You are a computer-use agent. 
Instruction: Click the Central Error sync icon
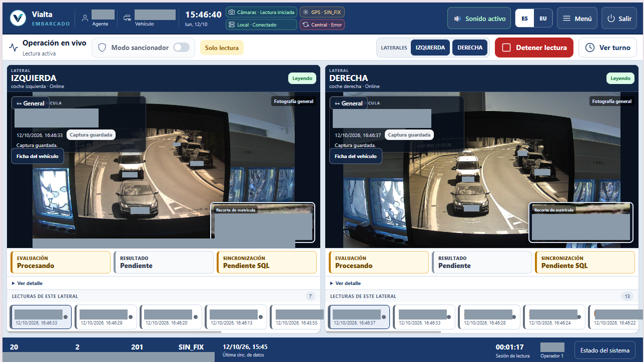306,24
